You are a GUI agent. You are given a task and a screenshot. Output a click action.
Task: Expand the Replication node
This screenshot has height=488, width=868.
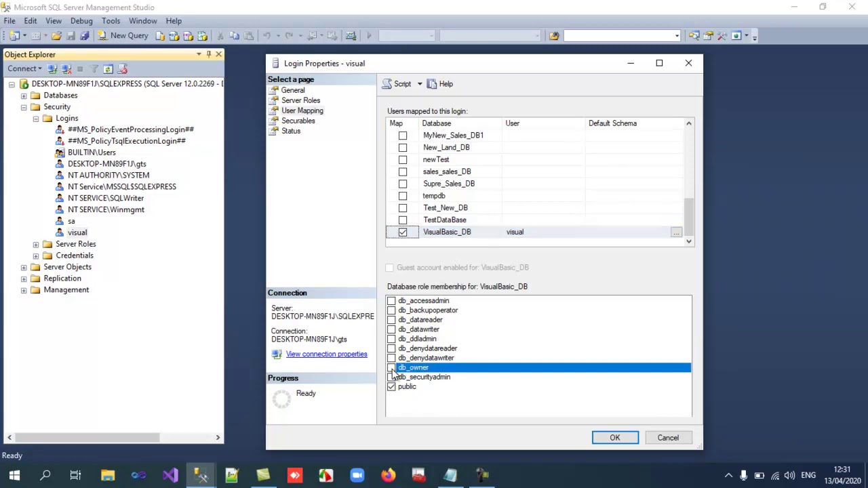coord(24,279)
